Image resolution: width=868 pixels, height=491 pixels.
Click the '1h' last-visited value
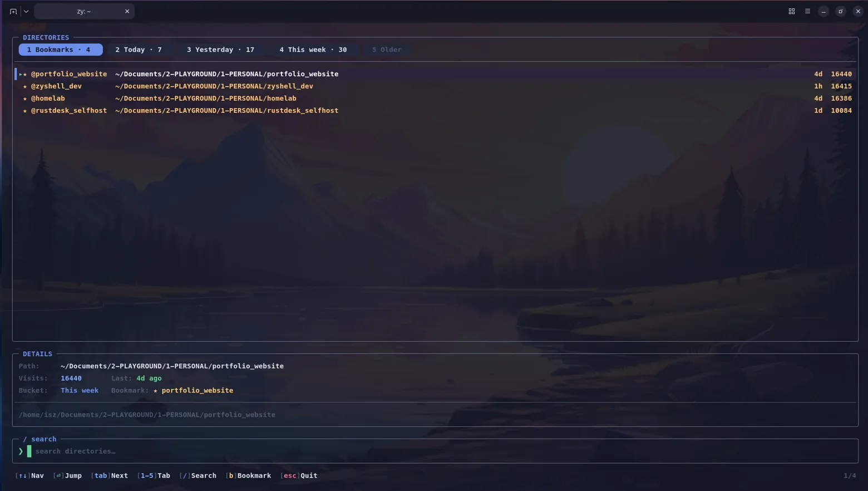[818, 86]
